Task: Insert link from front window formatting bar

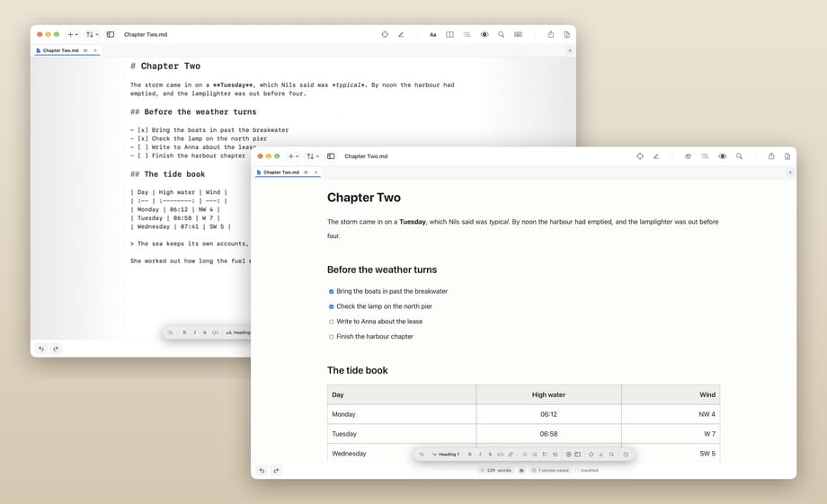Action: click(x=511, y=454)
